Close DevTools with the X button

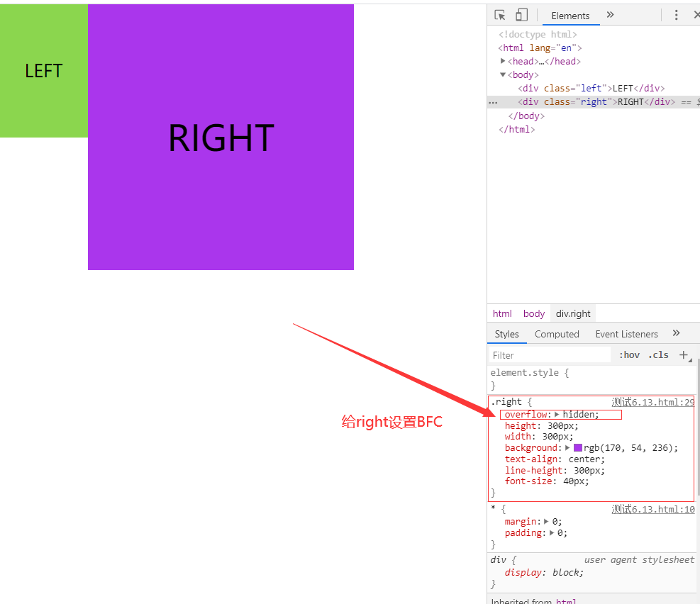[696, 15]
